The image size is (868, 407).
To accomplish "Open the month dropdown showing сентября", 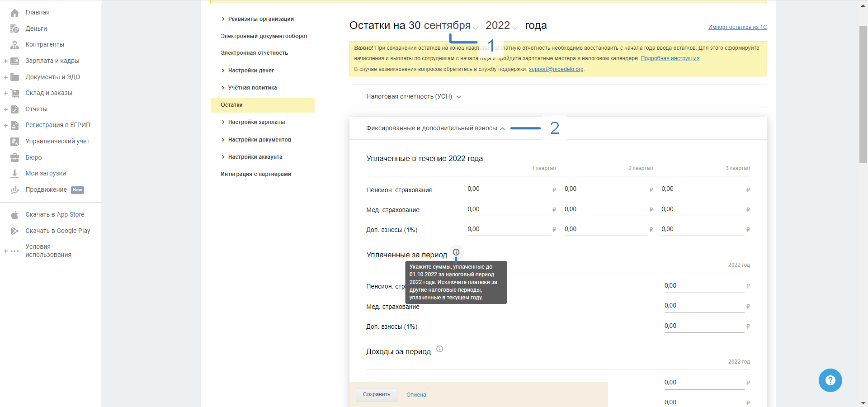I will [x=450, y=26].
